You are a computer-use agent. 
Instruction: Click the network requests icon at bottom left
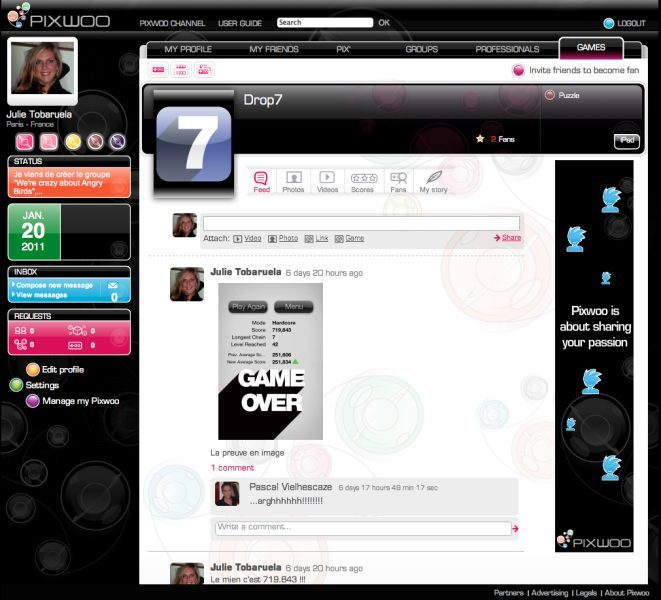coord(21,345)
